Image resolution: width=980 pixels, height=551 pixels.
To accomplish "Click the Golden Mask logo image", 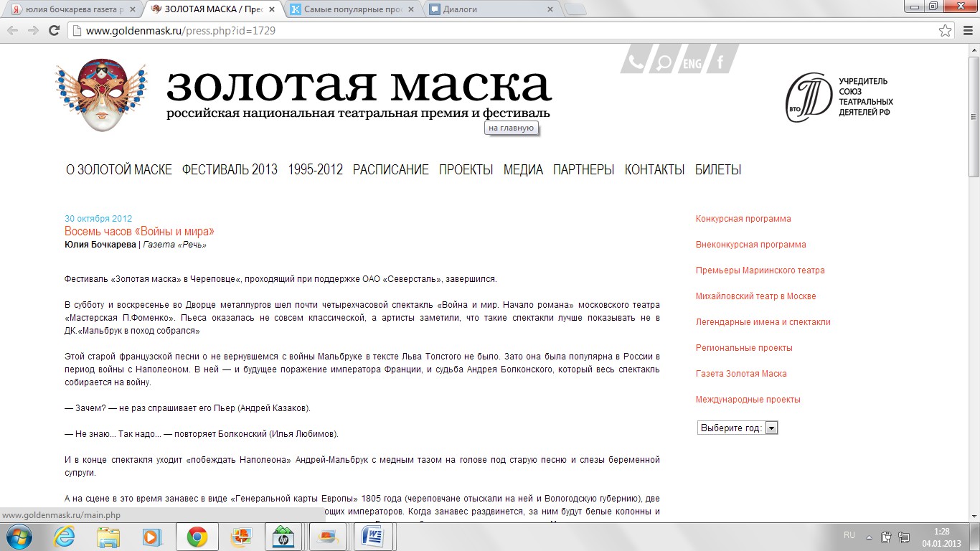I will coord(100,95).
